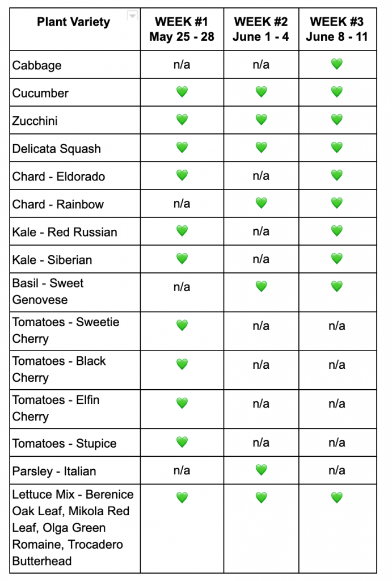Select the Cabbage n/a cell under Week #1

[182, 65]
